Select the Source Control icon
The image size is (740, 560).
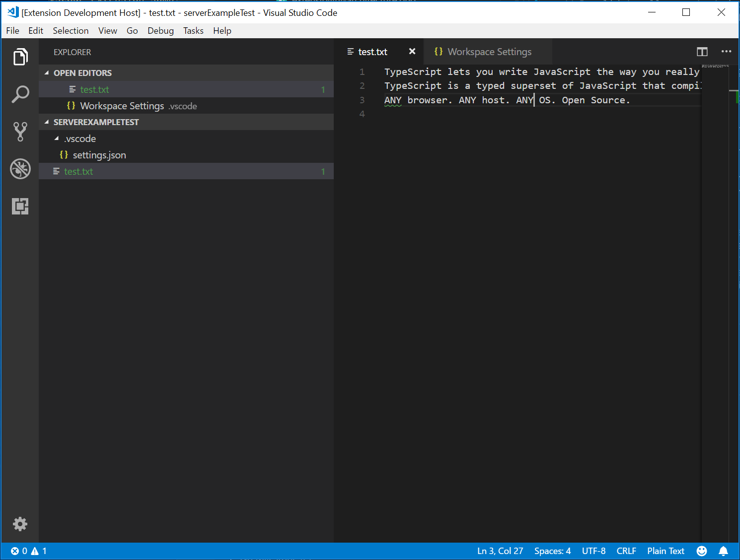point(20,131)
